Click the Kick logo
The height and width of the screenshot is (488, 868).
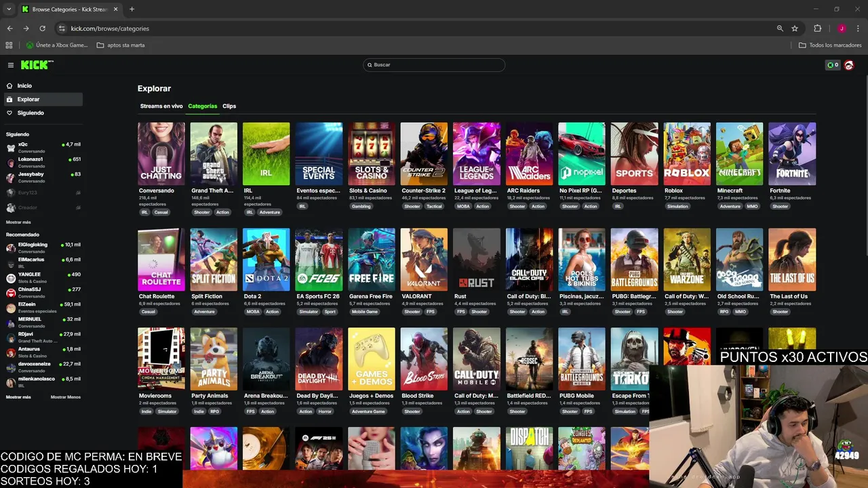pos(36,65)
